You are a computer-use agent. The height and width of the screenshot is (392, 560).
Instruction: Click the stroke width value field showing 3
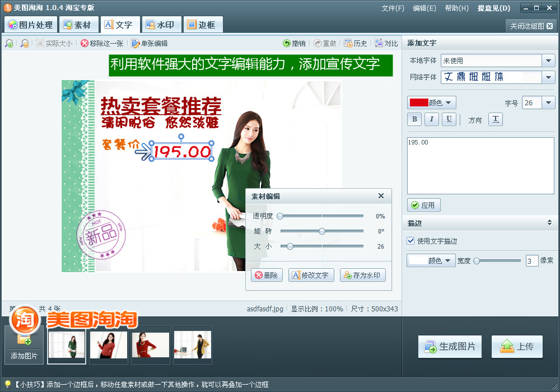(532, 261)
